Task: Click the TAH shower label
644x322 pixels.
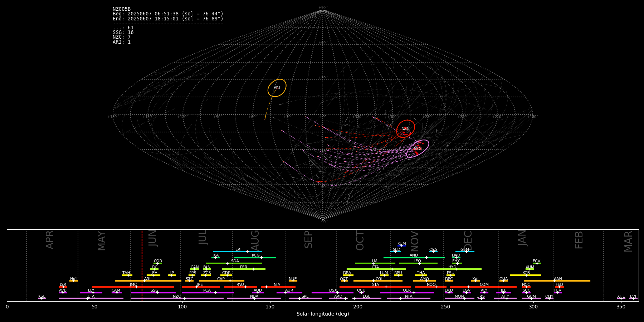Action: pos(126,273)
